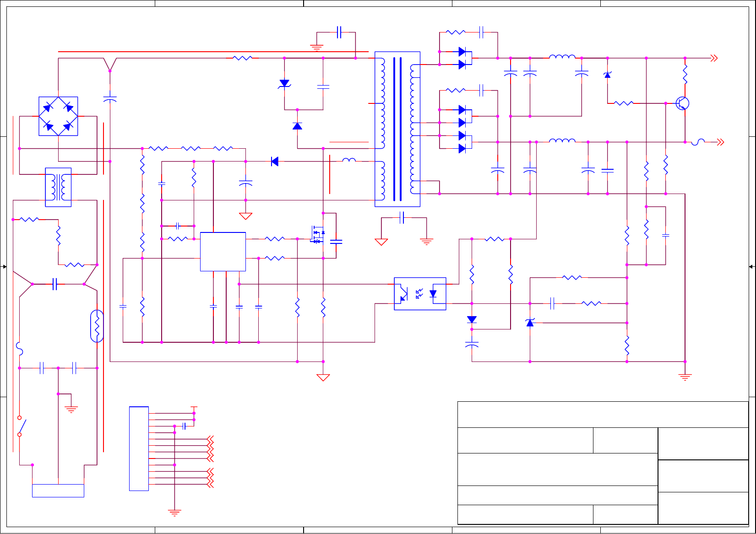Viewport: 756px width, 534px height.
Task: Click the thermistor enclosed in an oval
Action: [x=97, y=326]
